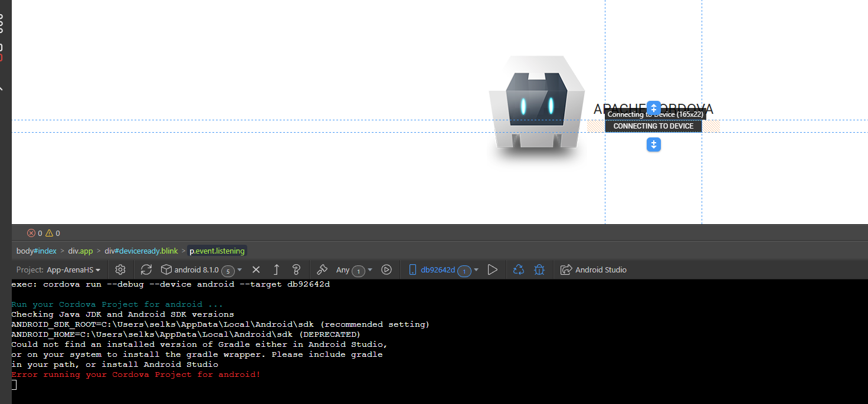Click 'Run your Cordova Project' output line
Screen dimensions: 868x404
tap(117, 304)
